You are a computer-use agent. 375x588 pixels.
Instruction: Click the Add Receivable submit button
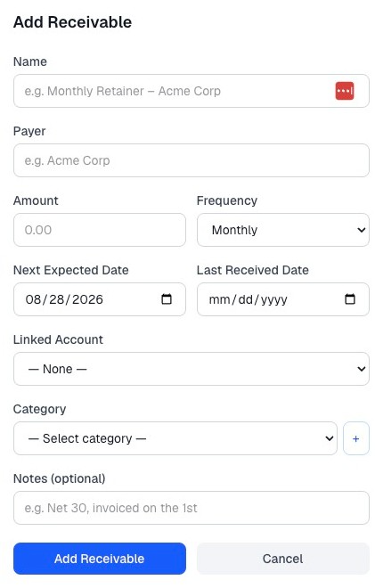click(100, 559)
